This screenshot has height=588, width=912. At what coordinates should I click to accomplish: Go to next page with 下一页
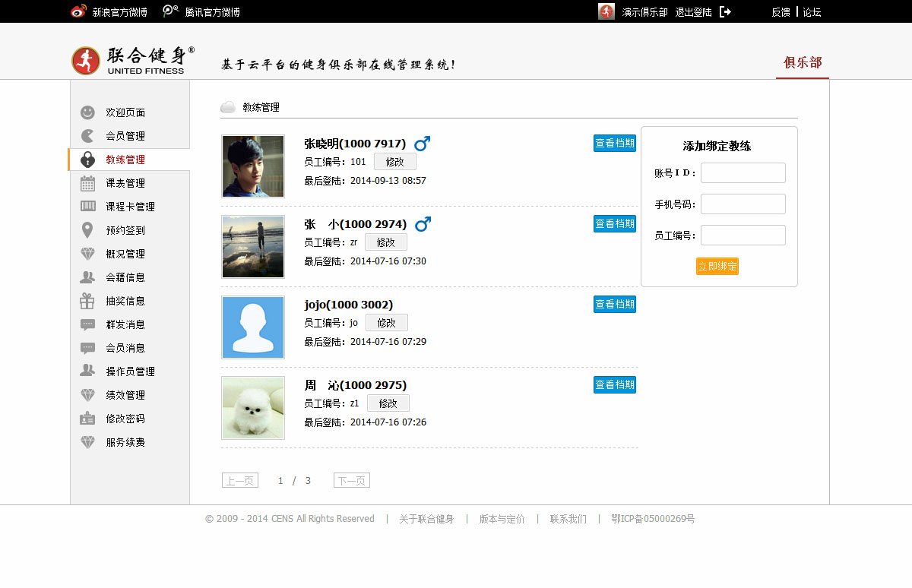351,480
